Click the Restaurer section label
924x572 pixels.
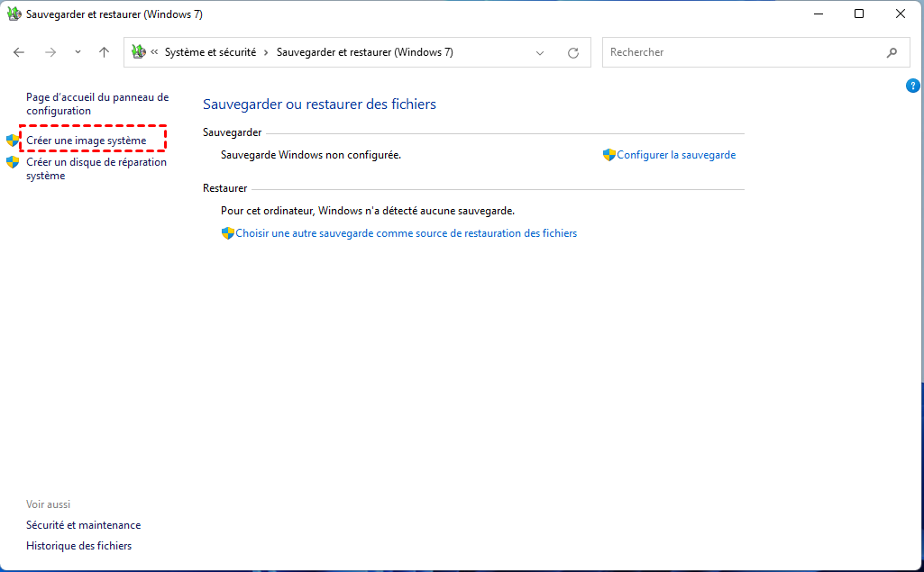[225, 188]
